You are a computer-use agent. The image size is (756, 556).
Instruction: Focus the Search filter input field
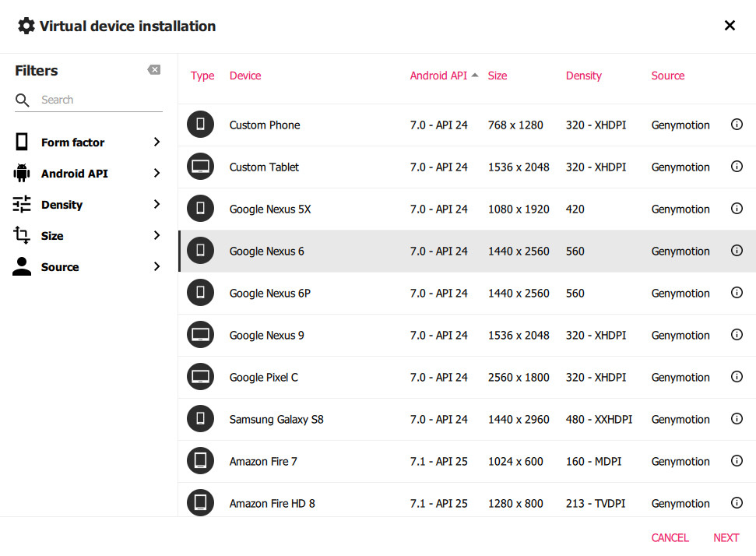pyautogui.click(x=101, y=100)
